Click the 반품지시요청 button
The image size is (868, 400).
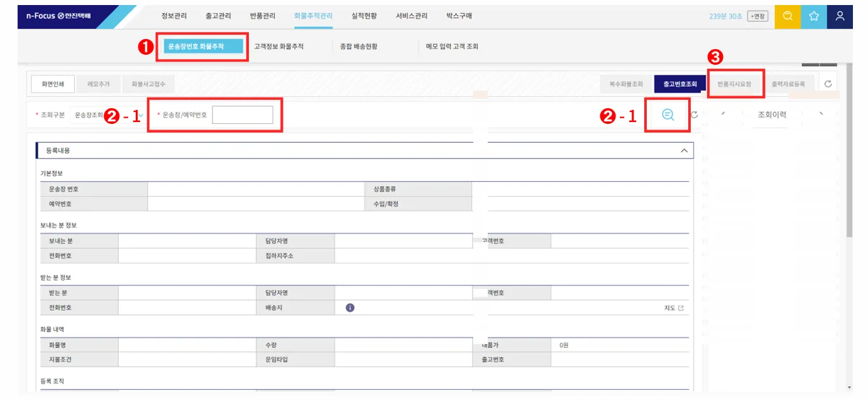tap(734, 84)
